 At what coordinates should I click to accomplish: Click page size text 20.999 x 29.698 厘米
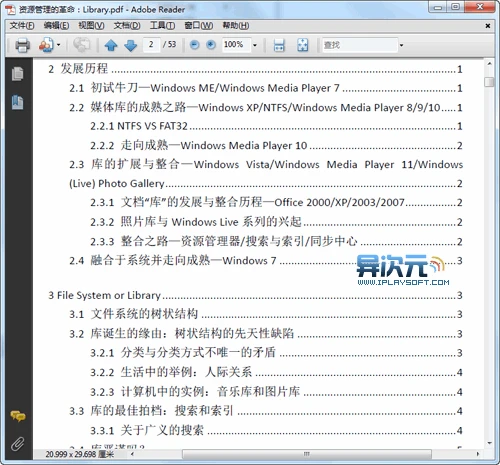[x=80, y=454]
